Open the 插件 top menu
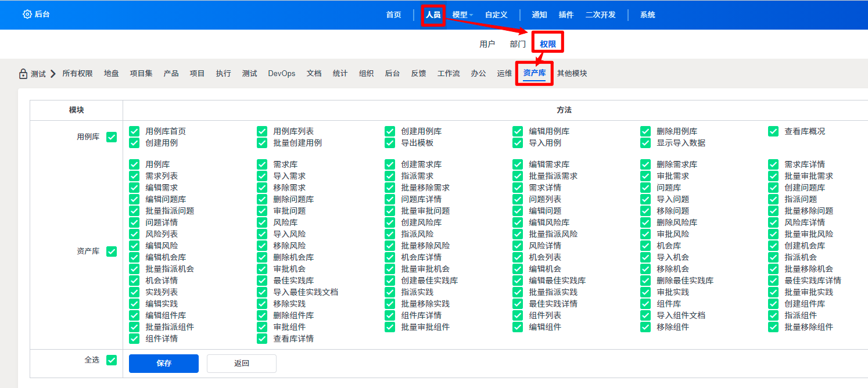This screenshot has height=388, width=868. point(566,15)
